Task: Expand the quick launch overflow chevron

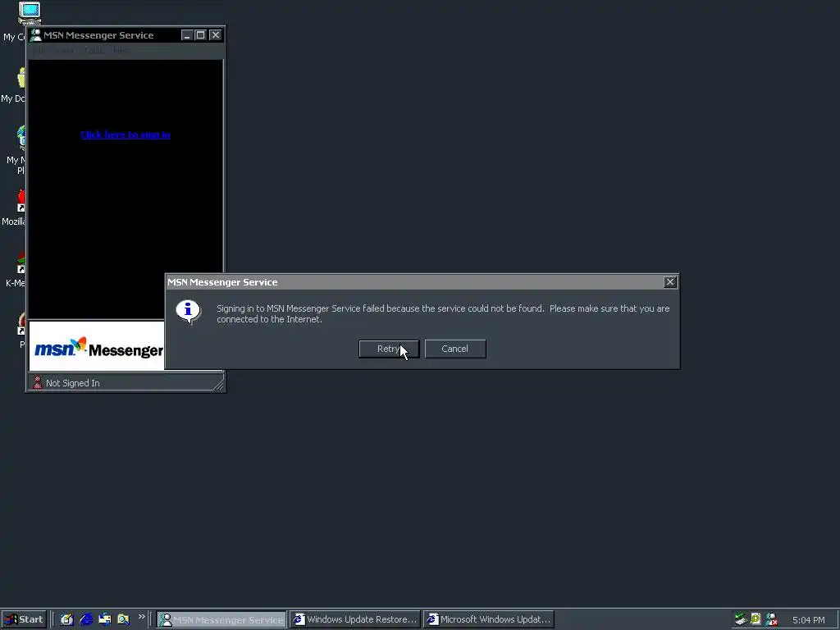Action: pos(141,617)
